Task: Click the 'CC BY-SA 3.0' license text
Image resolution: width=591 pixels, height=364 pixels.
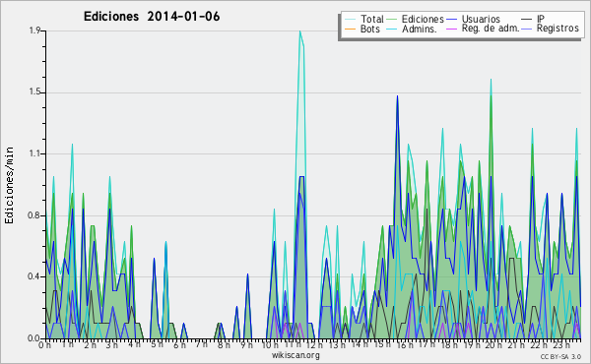Action: tap(560, 357)
